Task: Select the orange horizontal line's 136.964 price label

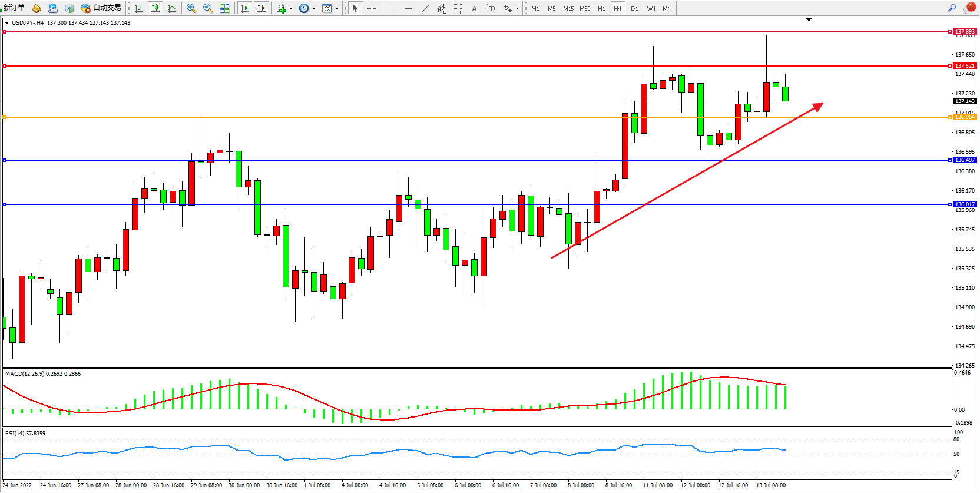Action: coord(965,117)
